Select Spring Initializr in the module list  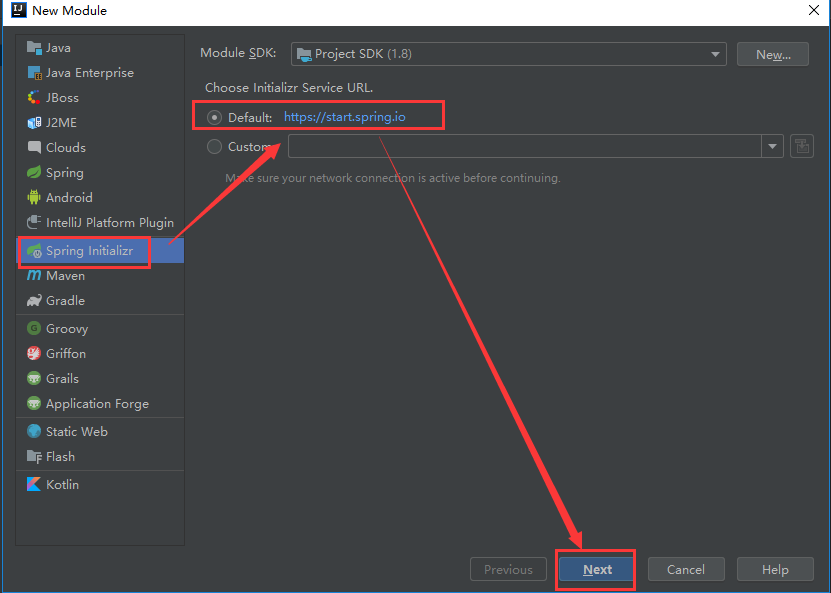coord(100,251)
